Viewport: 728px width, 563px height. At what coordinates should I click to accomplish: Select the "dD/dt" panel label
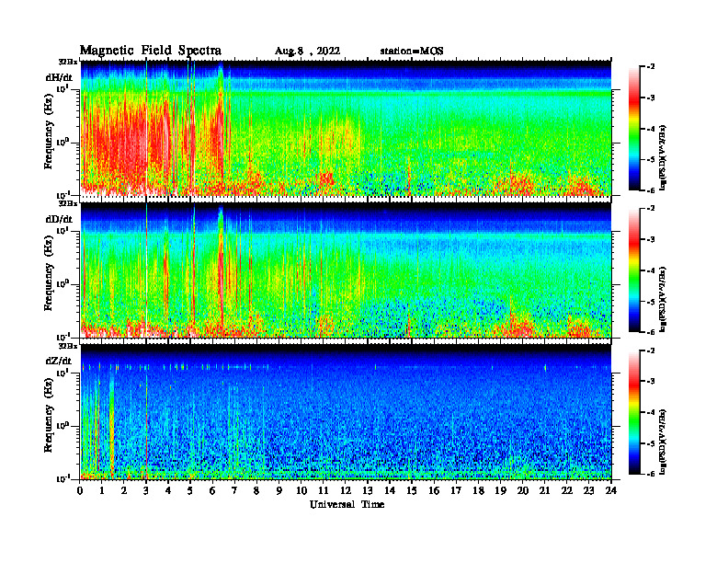(59, 219)
